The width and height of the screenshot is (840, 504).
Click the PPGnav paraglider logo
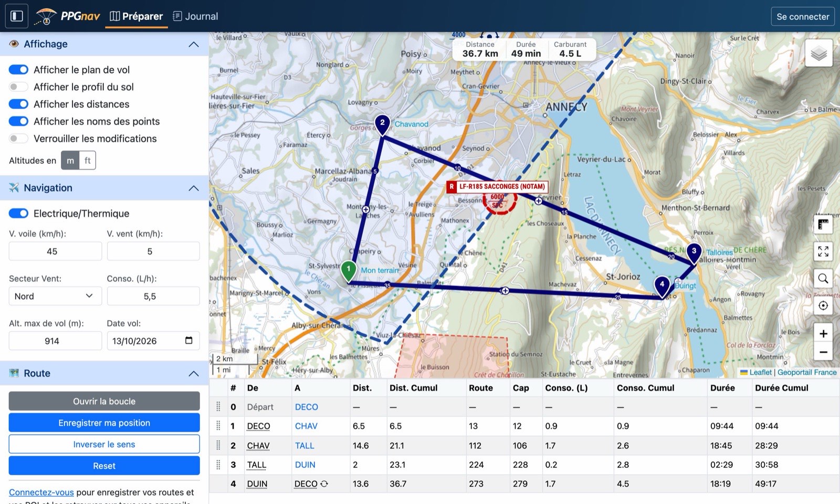click(46, 16)
